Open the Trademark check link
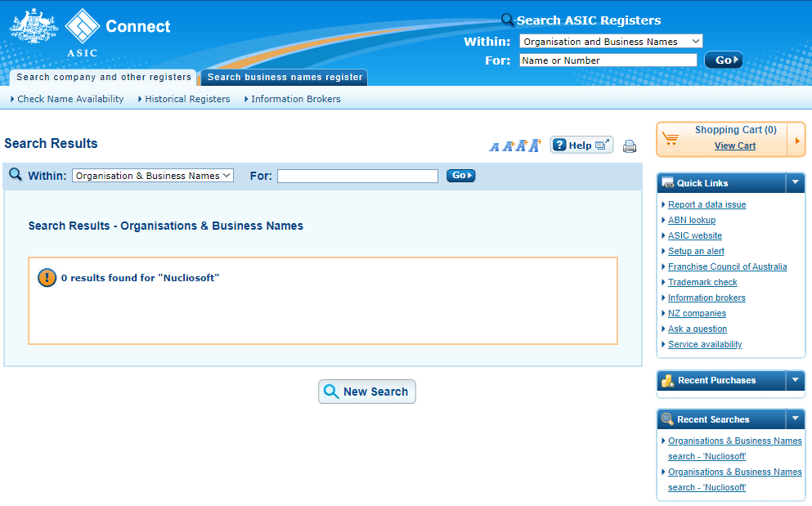Image resolution: width=812 pixels, height=506 pixels. (x=702, y=282)
